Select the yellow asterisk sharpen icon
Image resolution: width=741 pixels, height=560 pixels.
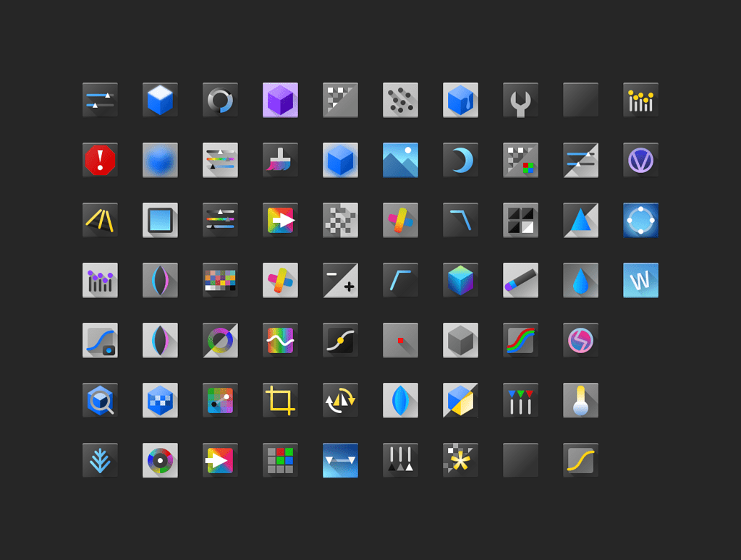[x=460, y=460]
